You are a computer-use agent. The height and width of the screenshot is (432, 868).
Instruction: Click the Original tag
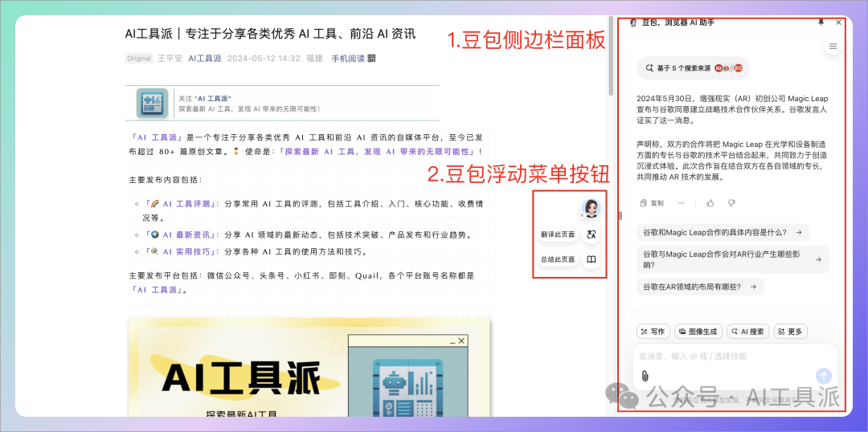139,58
